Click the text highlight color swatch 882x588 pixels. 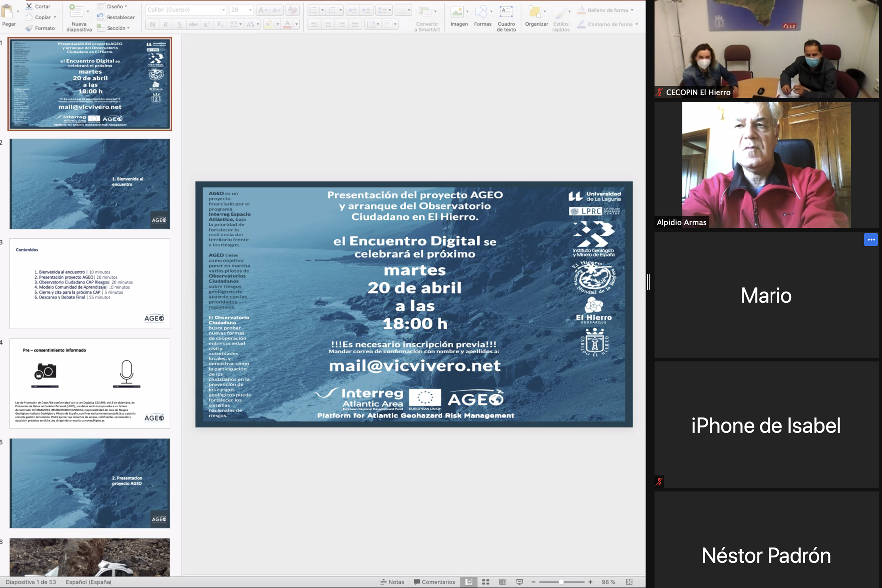click(269, 24)
